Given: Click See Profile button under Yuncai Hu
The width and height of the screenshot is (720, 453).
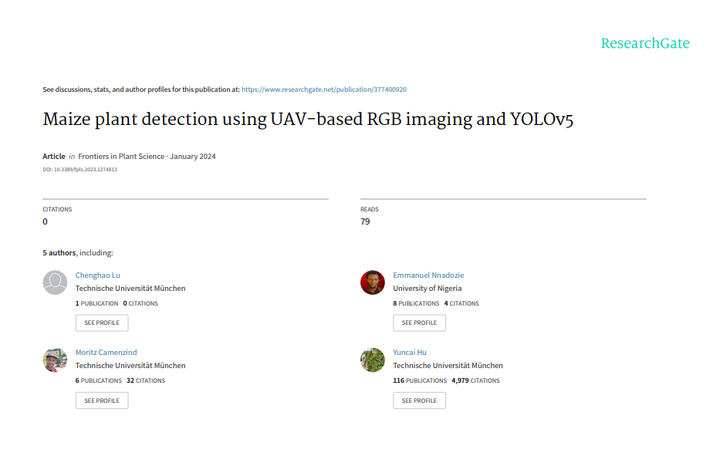Looking at the screenshot, I should (419, 400).
